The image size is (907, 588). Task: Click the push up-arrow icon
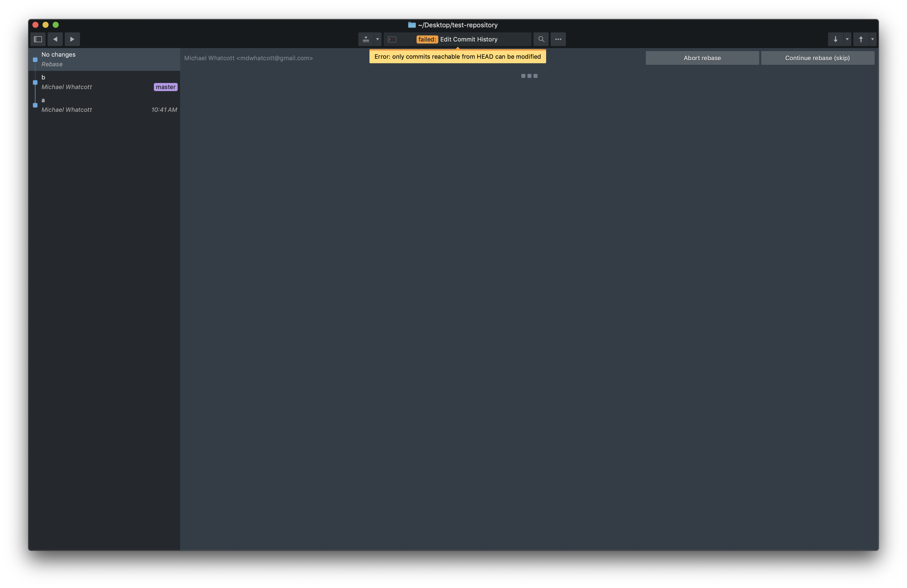860,39
